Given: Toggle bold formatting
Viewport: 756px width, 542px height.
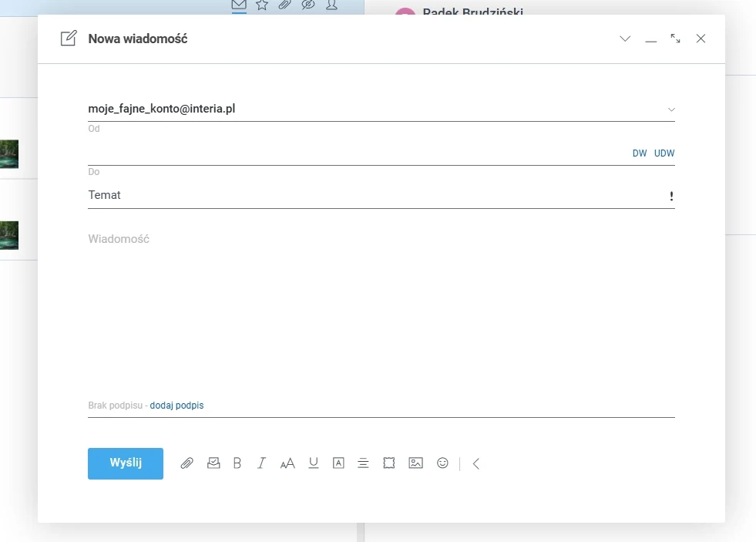Looking at the screenshot, I should click(x=237, y=463).
